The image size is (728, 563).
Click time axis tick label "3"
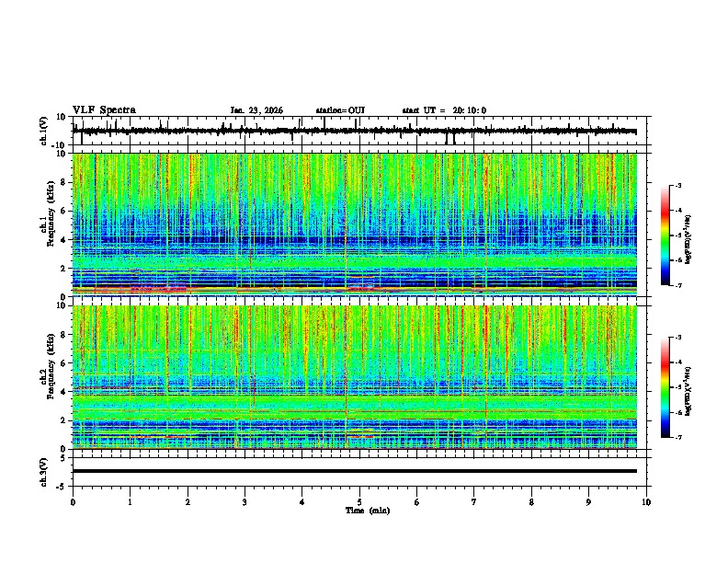pos(245,502)
